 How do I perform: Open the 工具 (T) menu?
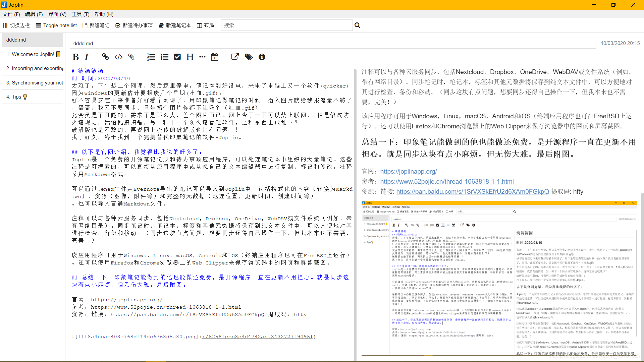click(80, 14)
